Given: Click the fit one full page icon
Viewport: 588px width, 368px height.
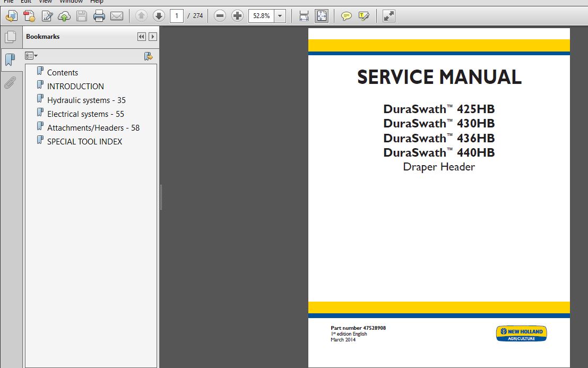Looking at the screenshot, I should click(322, 16).
